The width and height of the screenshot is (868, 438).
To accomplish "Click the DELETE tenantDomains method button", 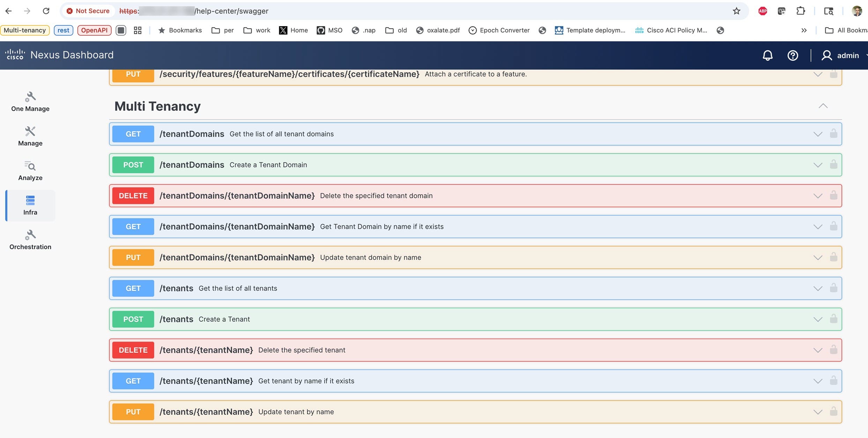I will 133,196.
